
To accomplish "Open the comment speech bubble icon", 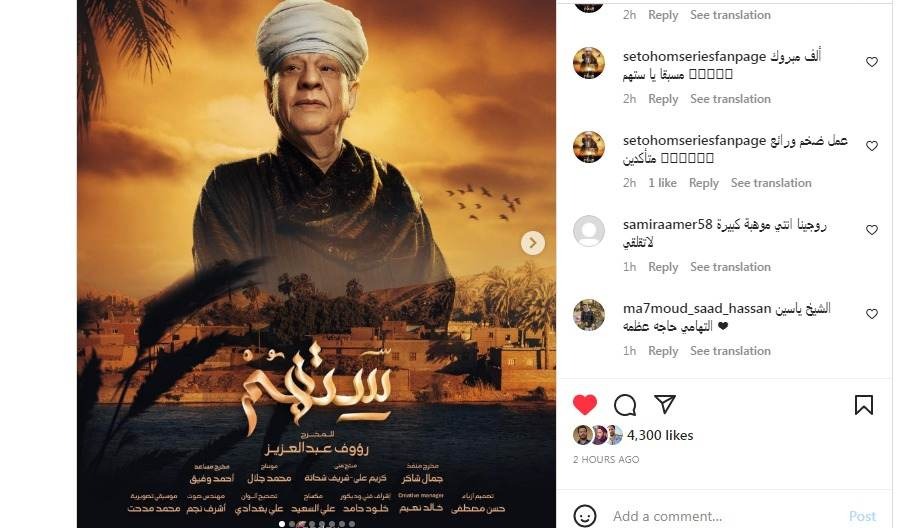I will (x=624, y=405).
